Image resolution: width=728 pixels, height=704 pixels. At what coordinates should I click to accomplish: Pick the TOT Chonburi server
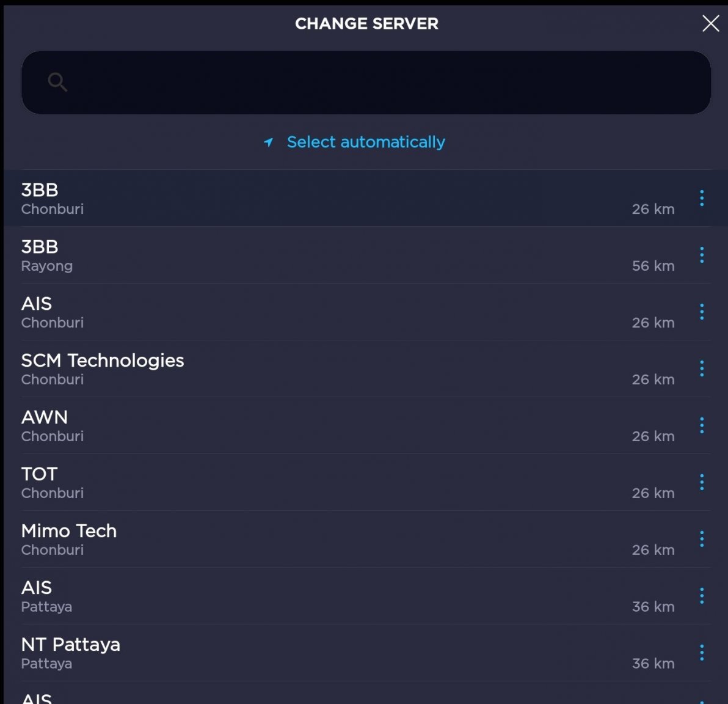point(305,482)
